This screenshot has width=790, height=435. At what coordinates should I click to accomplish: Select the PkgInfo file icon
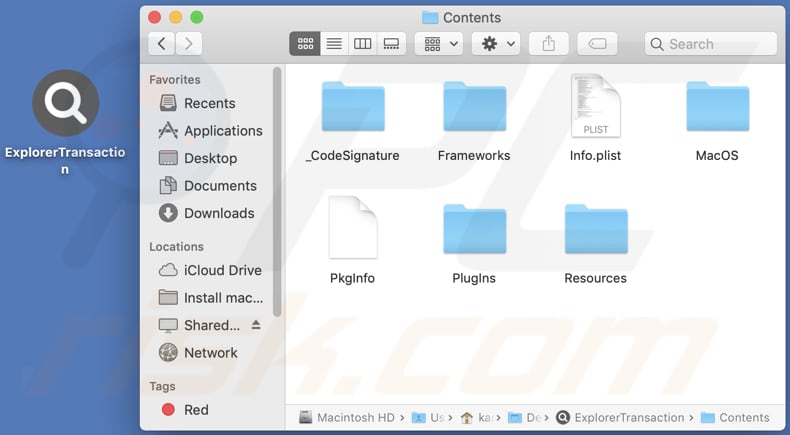[x=353, y=227]
